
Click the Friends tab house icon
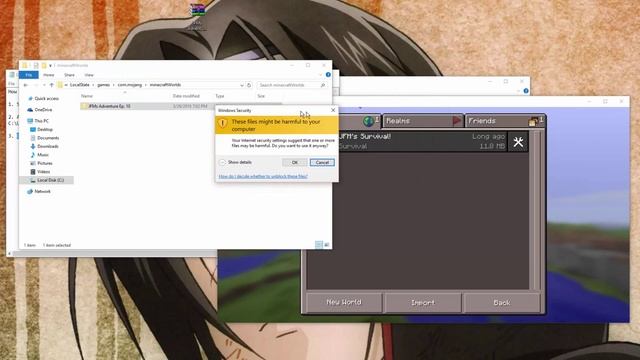click(533, 121)
